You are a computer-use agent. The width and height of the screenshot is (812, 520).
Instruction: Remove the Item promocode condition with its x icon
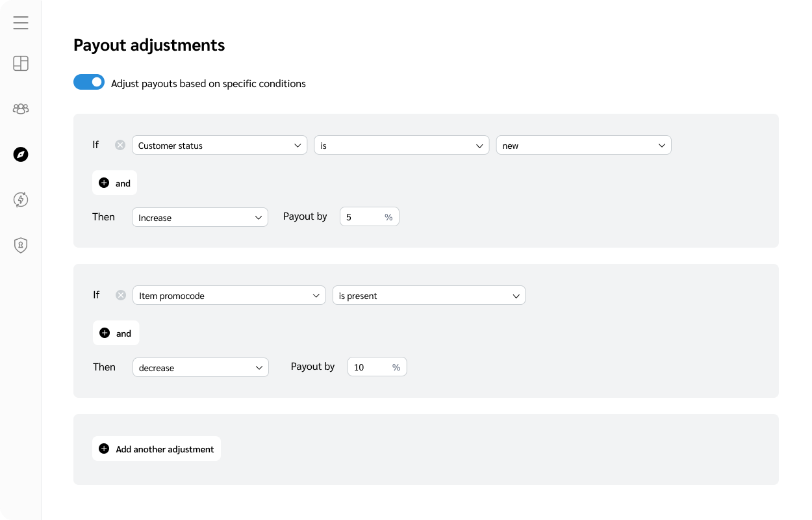click(121, 294)
